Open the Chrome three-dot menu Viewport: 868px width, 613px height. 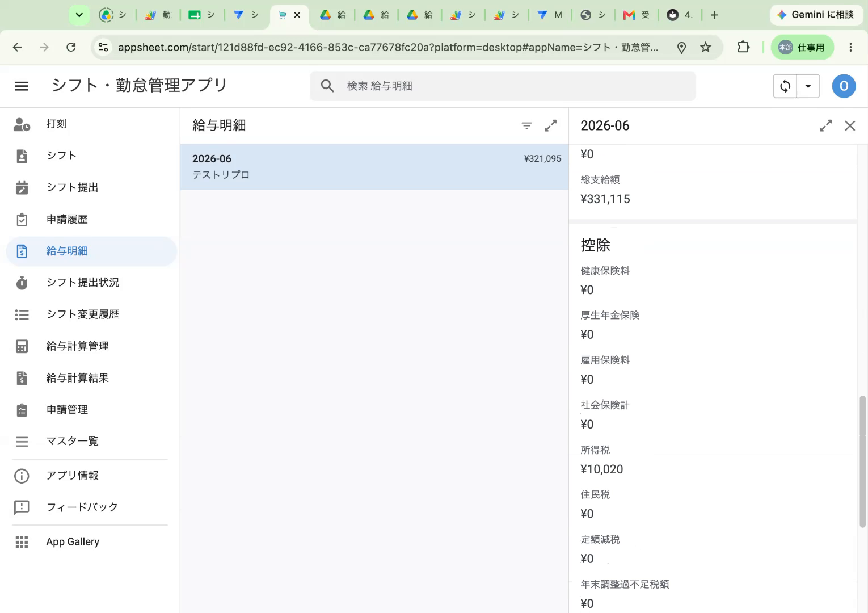pos(850,47)
